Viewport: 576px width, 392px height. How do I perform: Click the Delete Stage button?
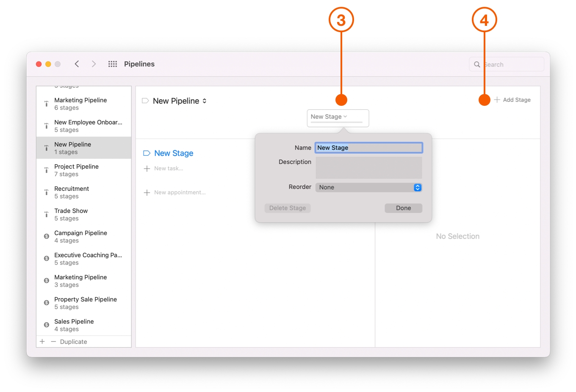tap(288, 208)
